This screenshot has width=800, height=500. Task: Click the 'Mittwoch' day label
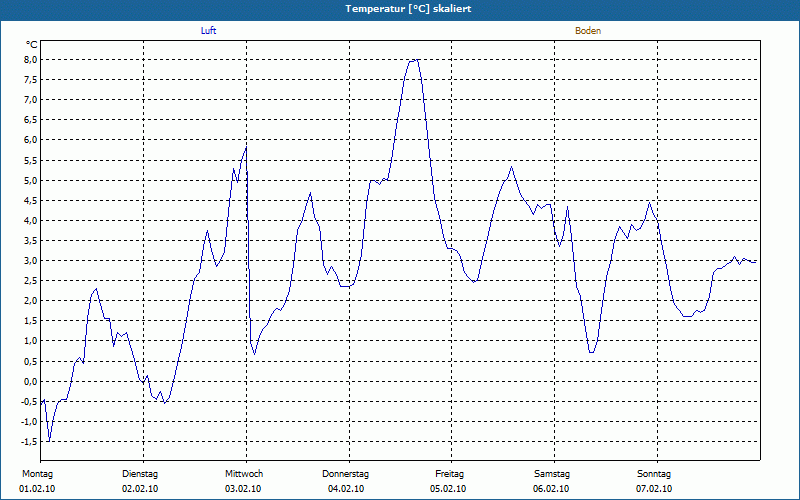[x=244, y=474]
